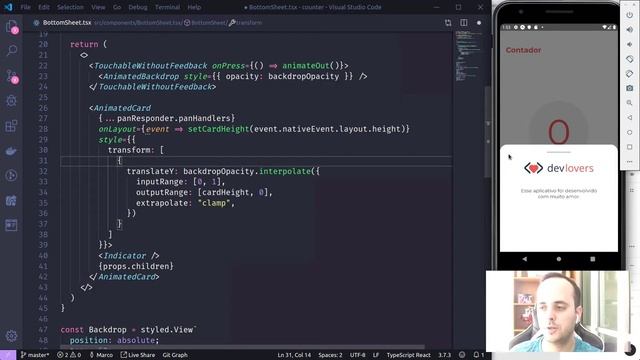Open the Edit menu
Image resolution: width=640 pixels, height=360 pixels.
tap(44, 7)
